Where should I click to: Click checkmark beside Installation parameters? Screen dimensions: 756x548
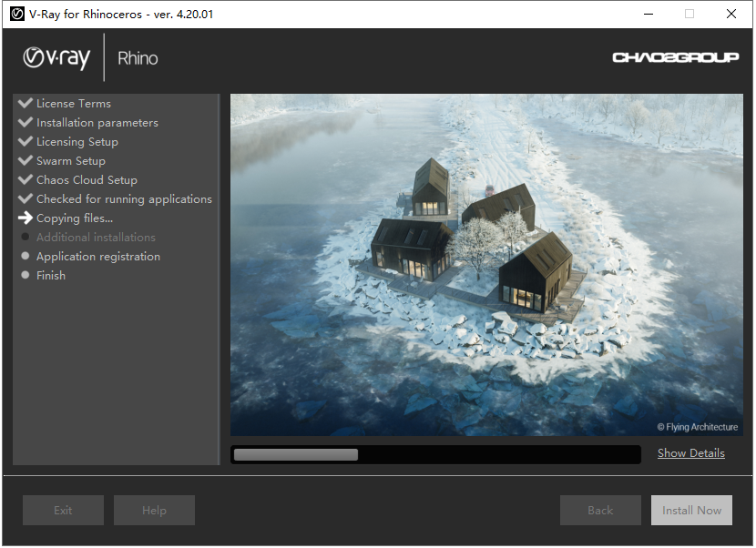26,122
